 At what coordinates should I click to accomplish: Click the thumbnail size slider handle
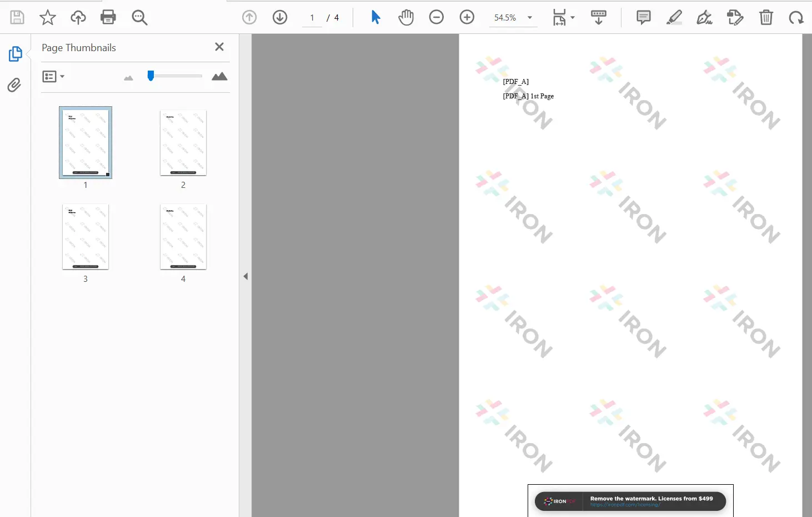pos(151,76)
